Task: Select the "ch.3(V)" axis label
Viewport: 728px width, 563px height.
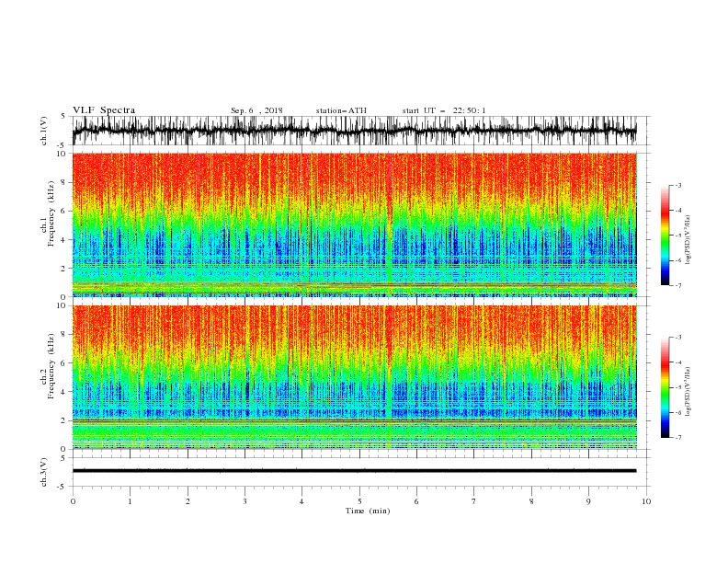Action: point(44,472)
